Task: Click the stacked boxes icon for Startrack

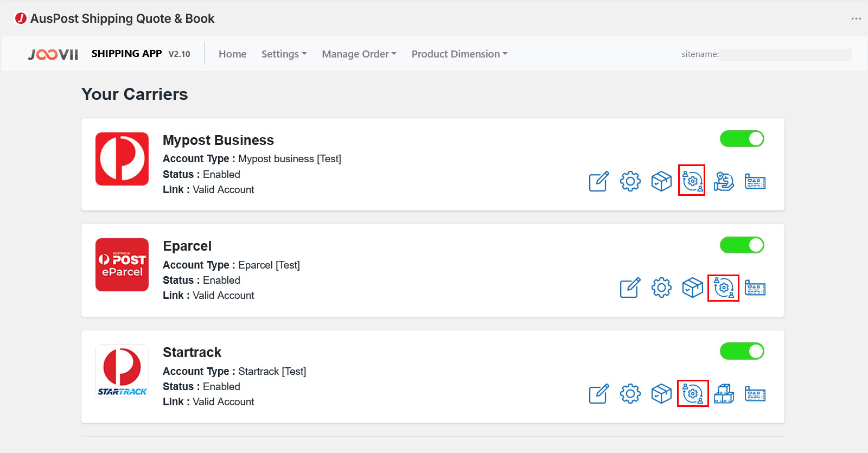Action: click(x=724, y=394)
